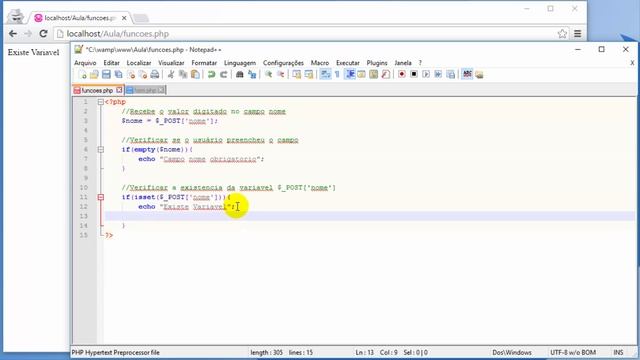Image resolution: width=640 pixels, height=360 pixels.
Task: Collapse the PHP block at line 1
Action: coord(100,102)
